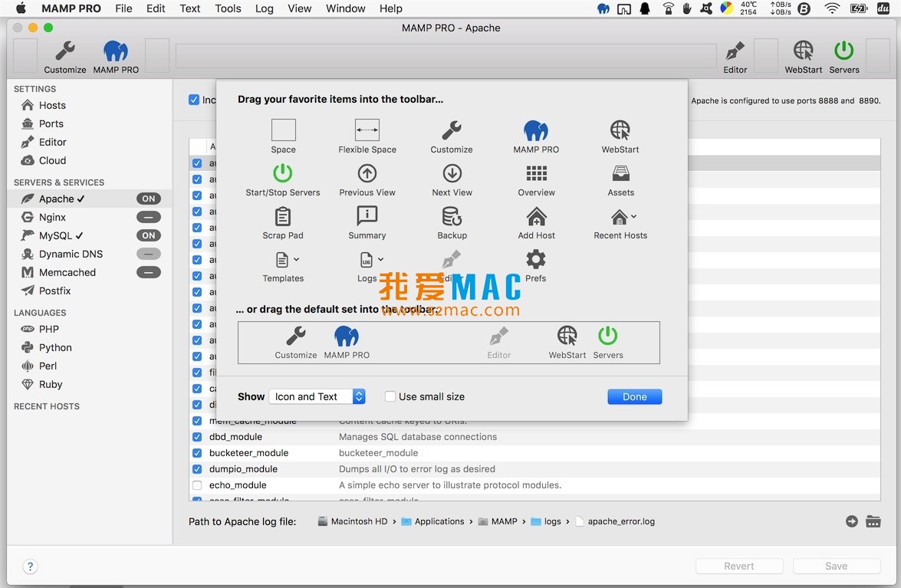Open the View menu

coord(299,8)
